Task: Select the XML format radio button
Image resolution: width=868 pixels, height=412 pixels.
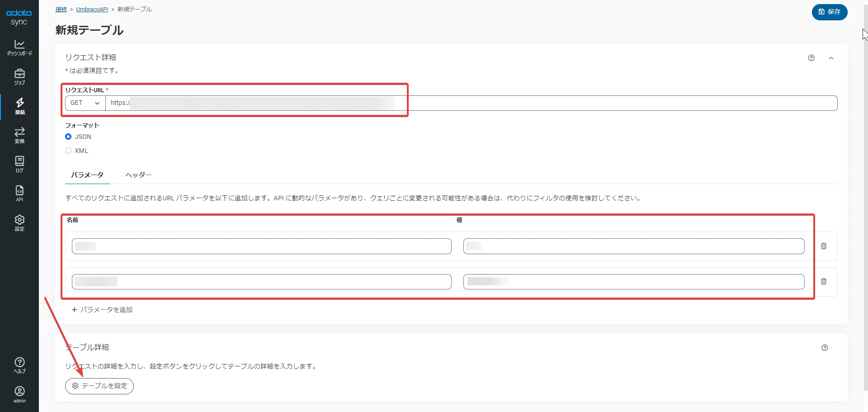Action: click(68, 151)
